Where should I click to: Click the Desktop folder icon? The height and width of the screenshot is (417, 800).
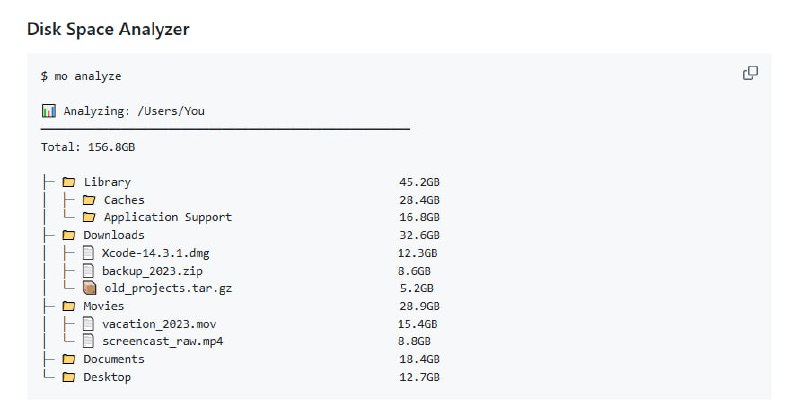(x=69, y=377)
